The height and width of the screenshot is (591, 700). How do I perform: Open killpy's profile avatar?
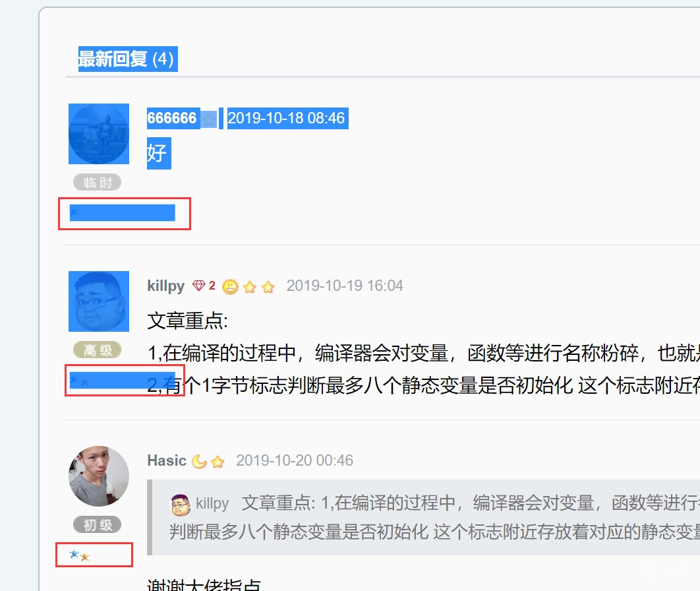click(x=99, y=301)
